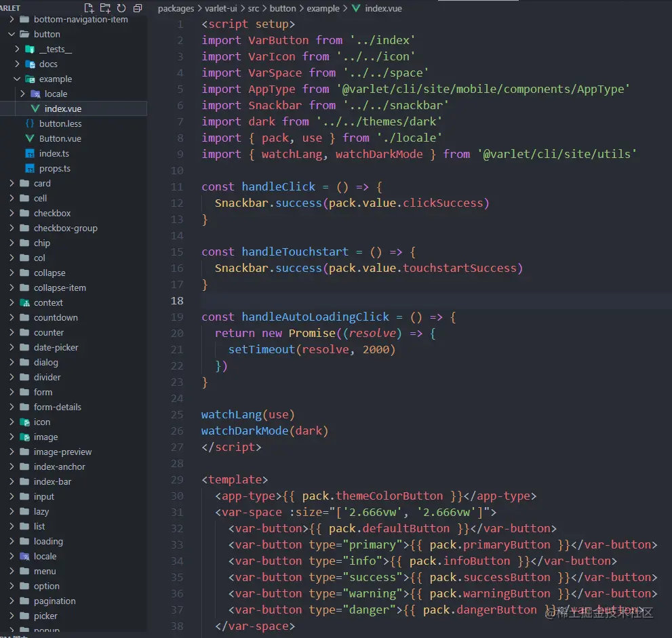This screenshot has width=672, height=638.
Task: Click the New File icon in explorer header
Action: coord(89,7)
